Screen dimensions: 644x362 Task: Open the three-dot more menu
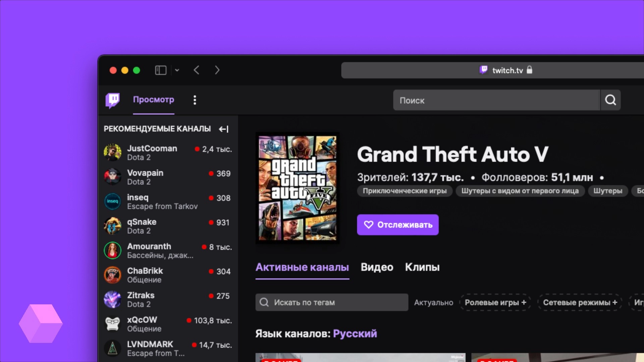click(195, 100)
